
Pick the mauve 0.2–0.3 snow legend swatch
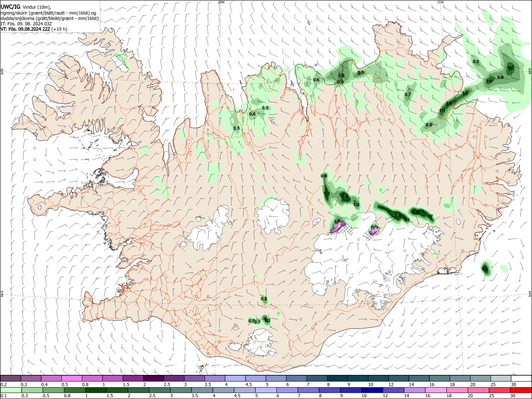pyautogui.click(x=11, y=379)
